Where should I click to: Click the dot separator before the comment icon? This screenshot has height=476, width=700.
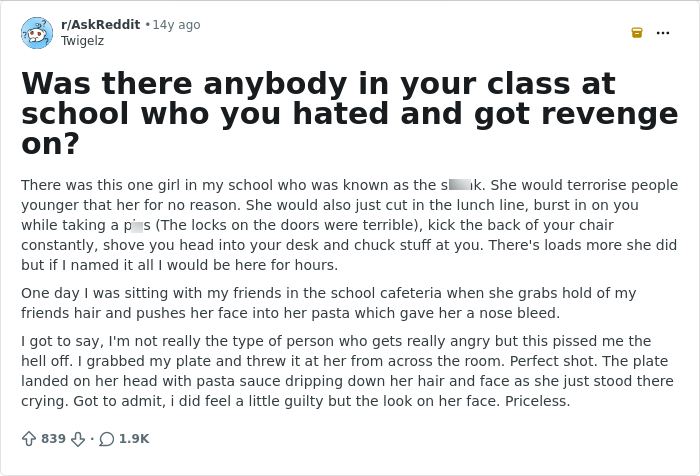(x=92, y=439)
